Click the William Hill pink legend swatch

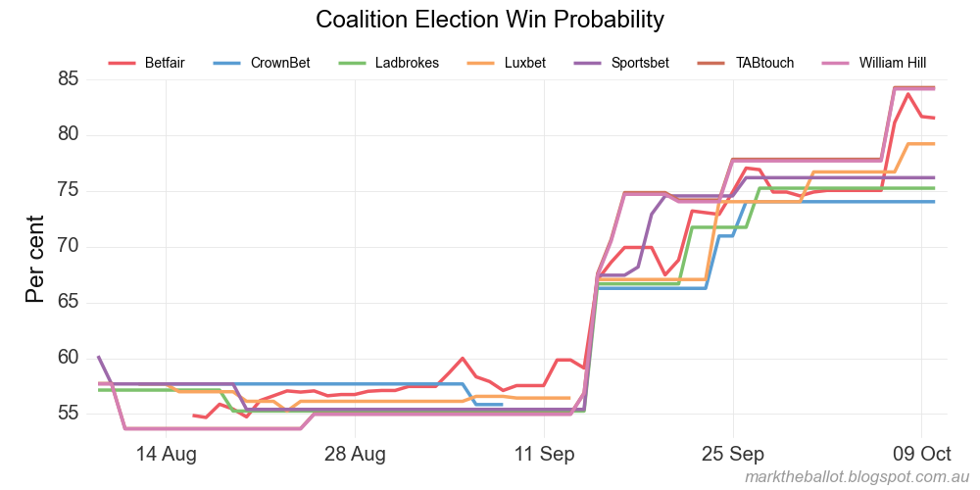pyautogui.click(x=836, y=63)
